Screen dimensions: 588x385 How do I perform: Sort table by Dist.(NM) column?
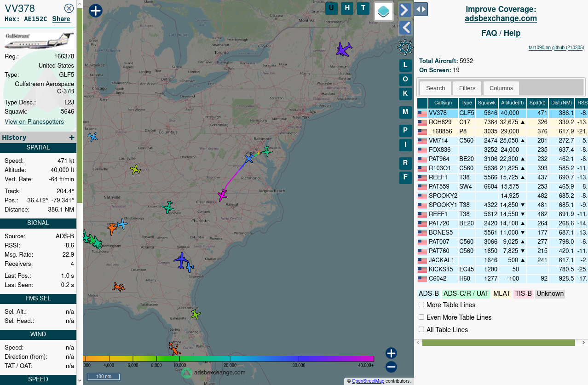click(562, 103)
